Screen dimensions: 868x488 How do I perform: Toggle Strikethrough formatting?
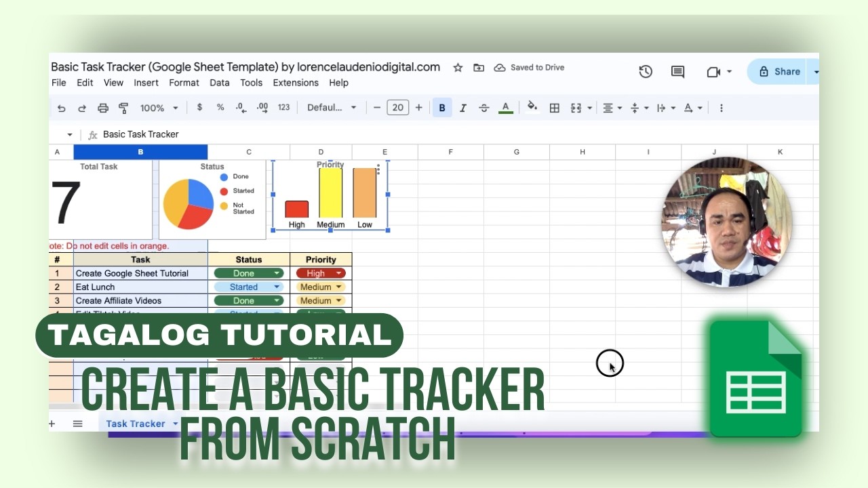point(484,108)
